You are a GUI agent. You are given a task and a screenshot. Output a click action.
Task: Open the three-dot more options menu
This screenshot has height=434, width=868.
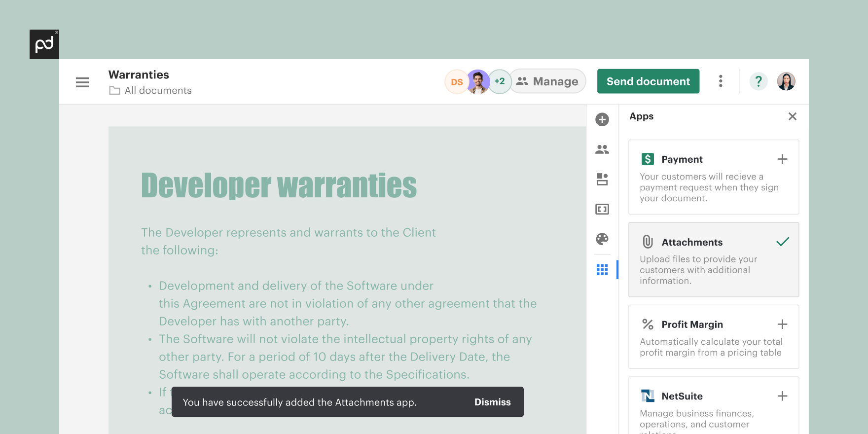tap(721, 81)
